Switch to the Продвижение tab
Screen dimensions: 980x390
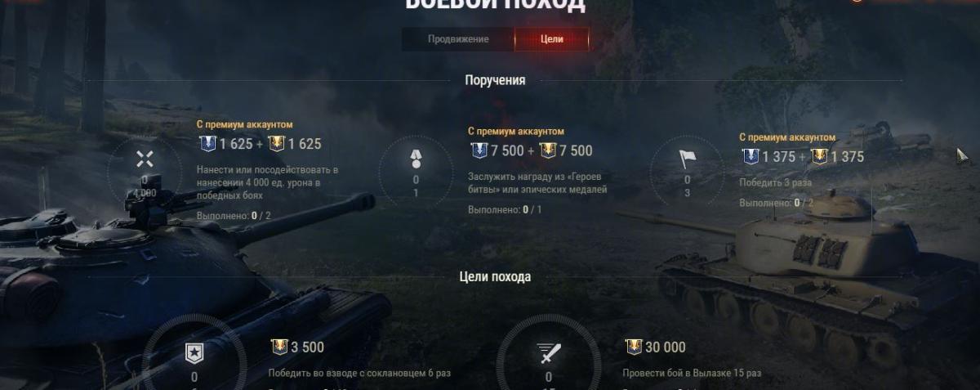pos(458,39)
